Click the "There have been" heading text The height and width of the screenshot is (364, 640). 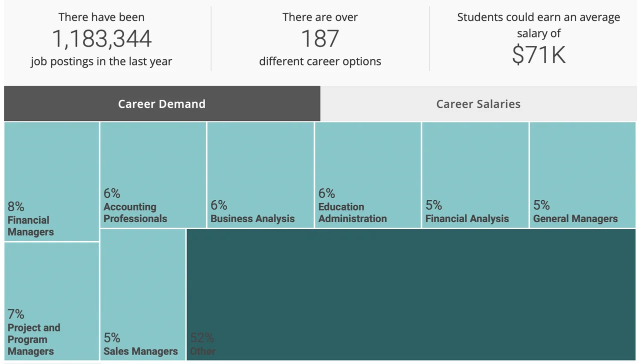pos(101,17)
